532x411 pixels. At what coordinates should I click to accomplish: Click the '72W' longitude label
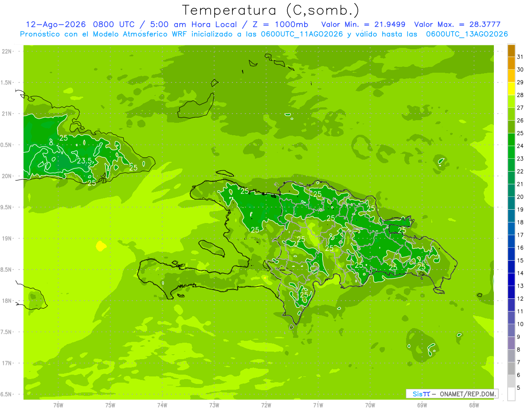(266, 405)
